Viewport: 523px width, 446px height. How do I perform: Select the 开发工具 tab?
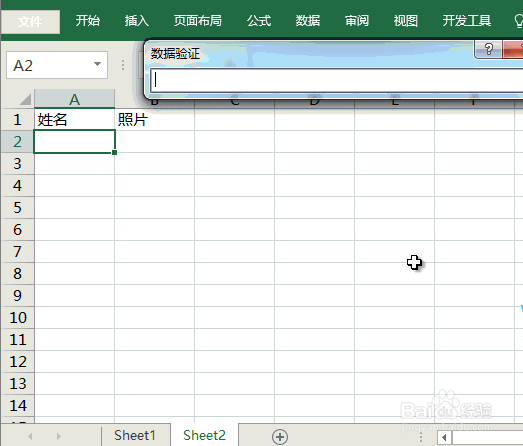[x=467, y=21]
